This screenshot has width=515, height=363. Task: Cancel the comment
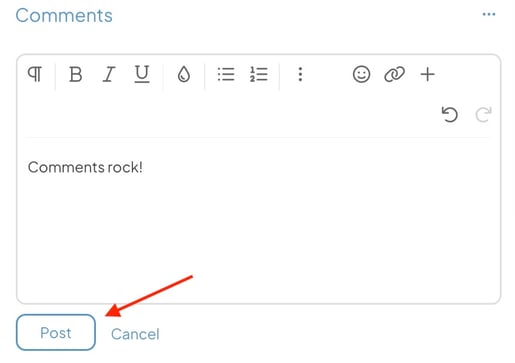tap(135, 334)
